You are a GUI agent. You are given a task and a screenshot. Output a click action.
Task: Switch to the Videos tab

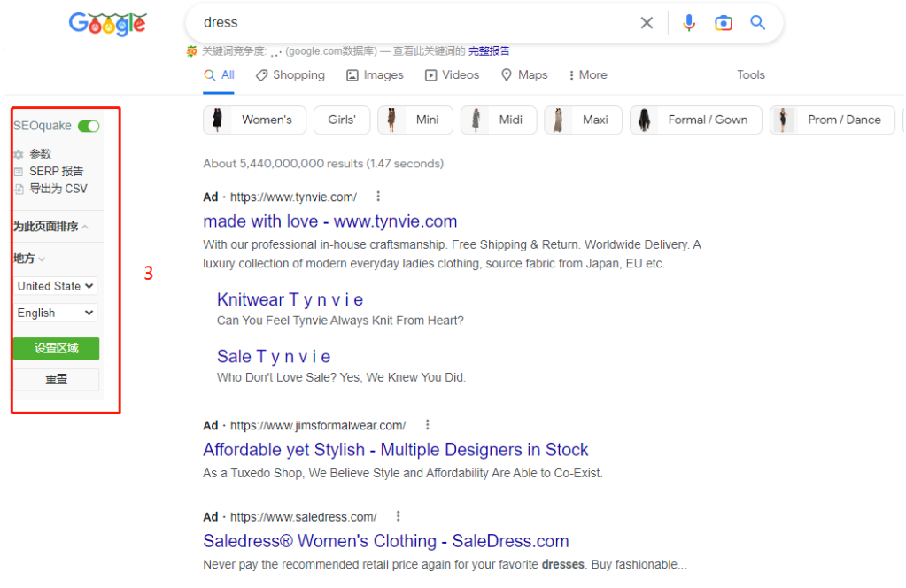(x=453, y=75)
